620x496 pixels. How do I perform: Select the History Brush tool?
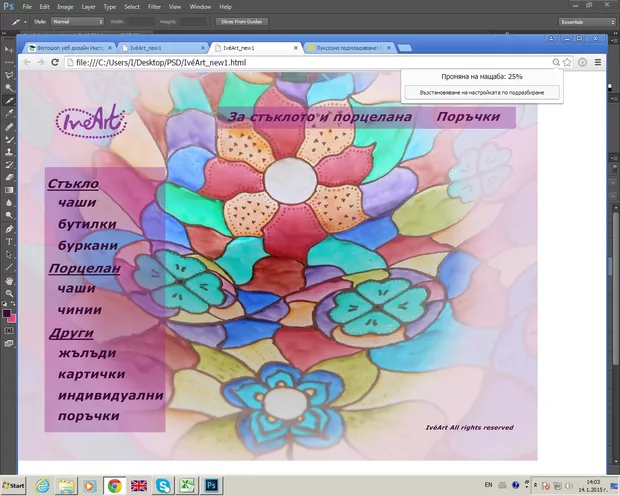coord(9,165)
